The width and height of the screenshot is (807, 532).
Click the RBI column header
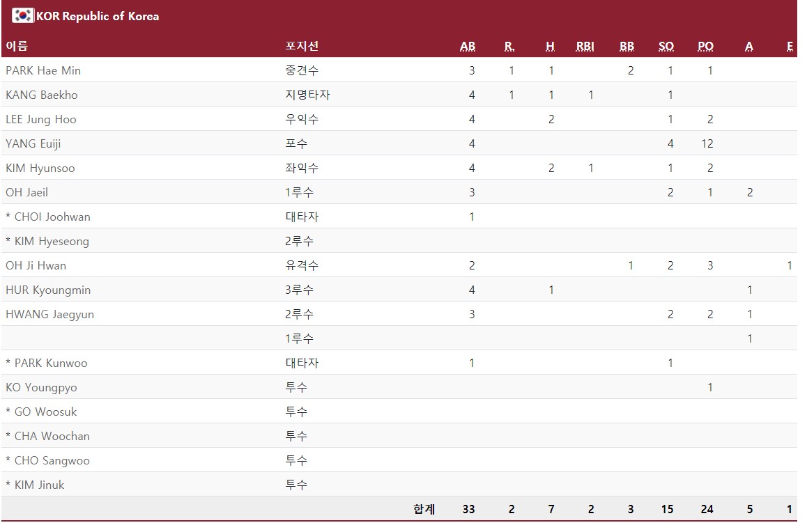coord(585,46)
